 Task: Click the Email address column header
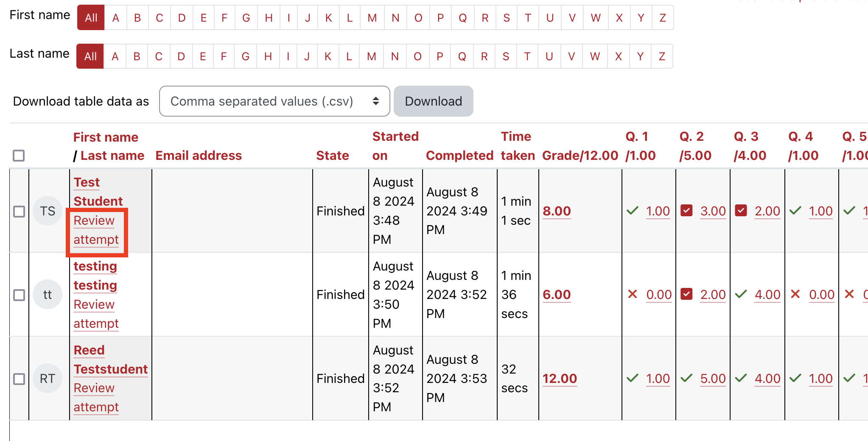coord(199,156)
